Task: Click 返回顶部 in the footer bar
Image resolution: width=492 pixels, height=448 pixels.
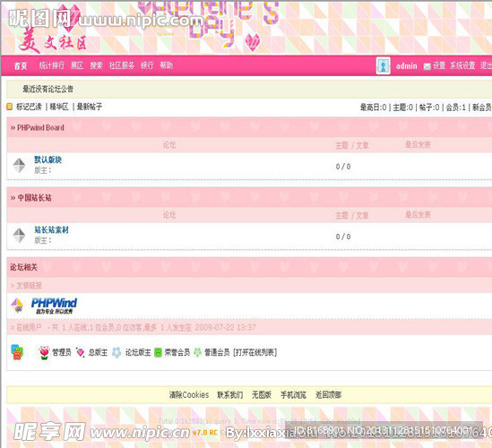Action: tap(328, 394)
